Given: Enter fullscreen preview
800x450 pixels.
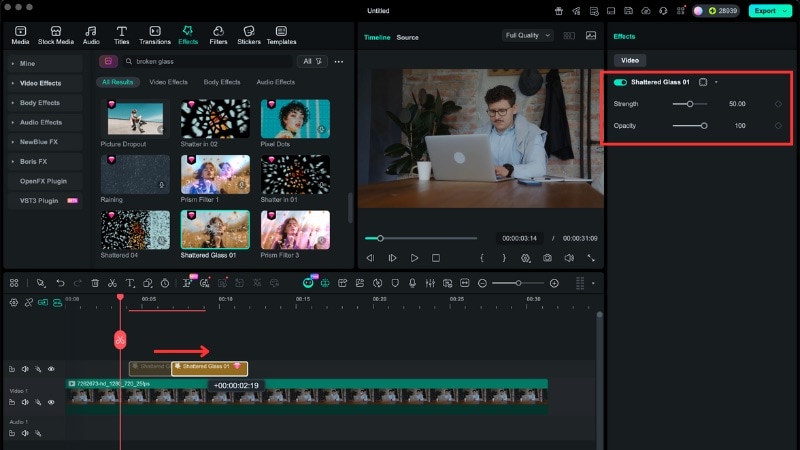Looking at the screenshot, I should coord(591,258).
